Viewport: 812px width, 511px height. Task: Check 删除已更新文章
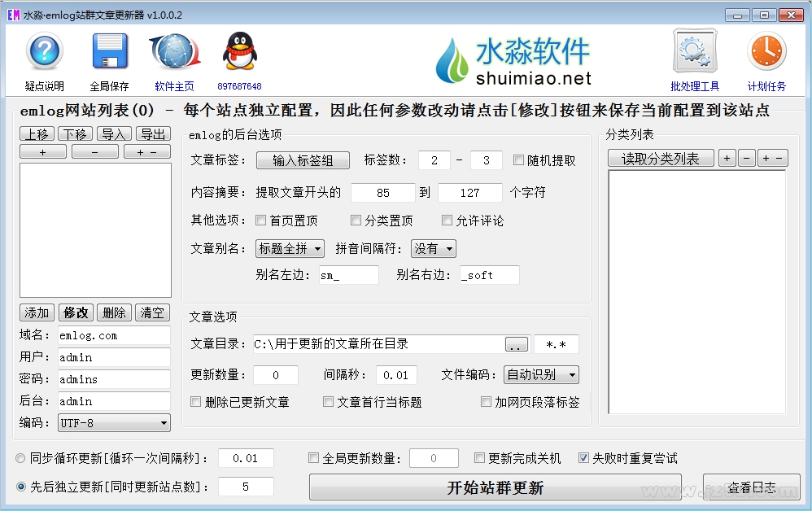pos(196,402)
